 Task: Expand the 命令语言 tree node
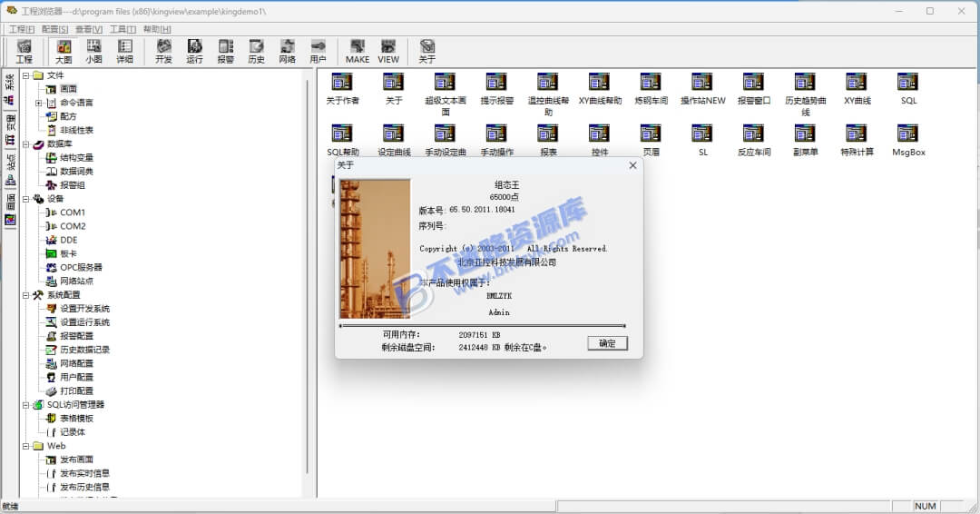tap(39, 103)
